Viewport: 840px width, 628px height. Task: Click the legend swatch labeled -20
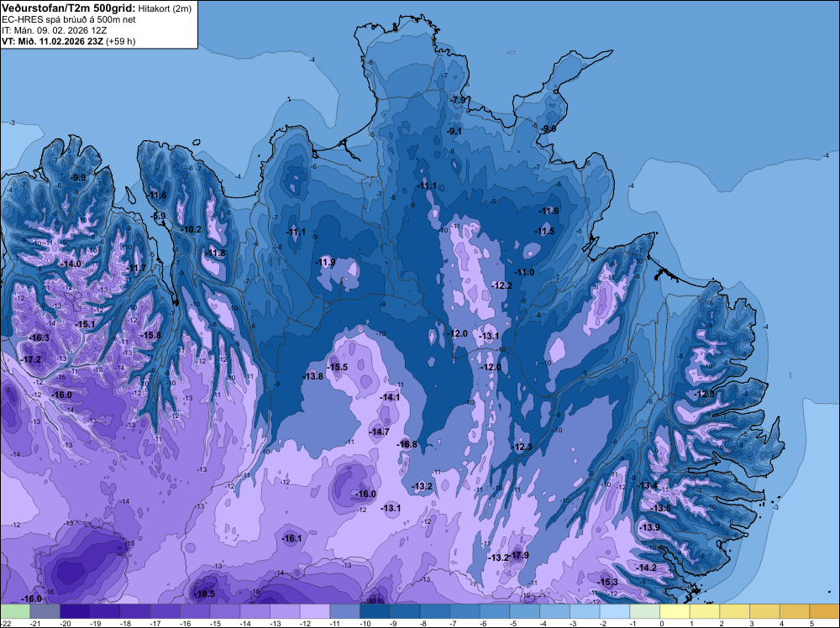point(75,611)
